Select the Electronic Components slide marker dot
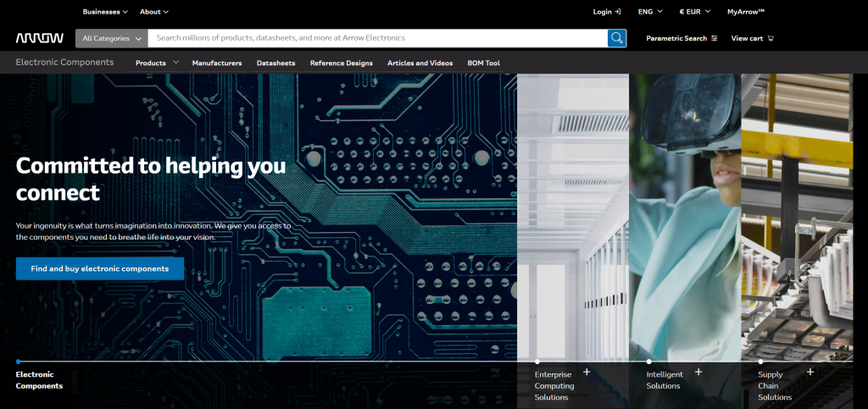The height and width of the screenshot is (409, 868). point(19,362)
